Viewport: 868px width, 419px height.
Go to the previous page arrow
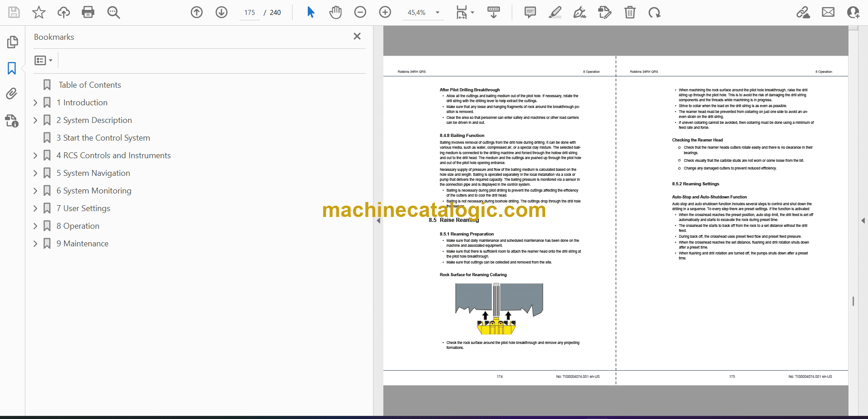[x=197, y=12]
